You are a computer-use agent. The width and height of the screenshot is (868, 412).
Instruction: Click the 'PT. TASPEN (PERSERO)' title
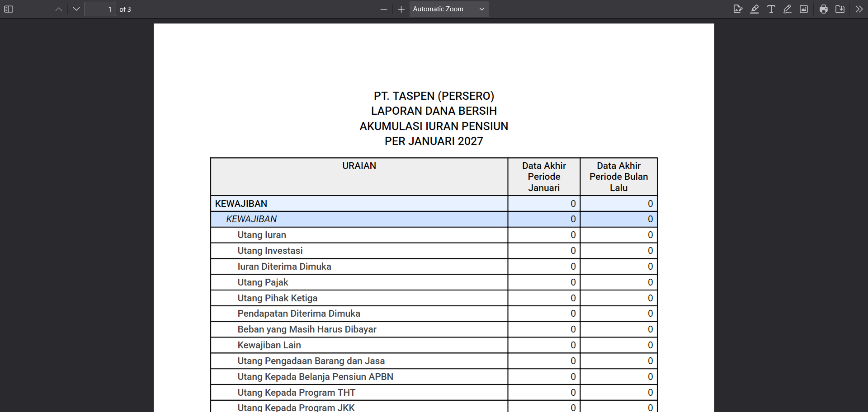[434, 96]
